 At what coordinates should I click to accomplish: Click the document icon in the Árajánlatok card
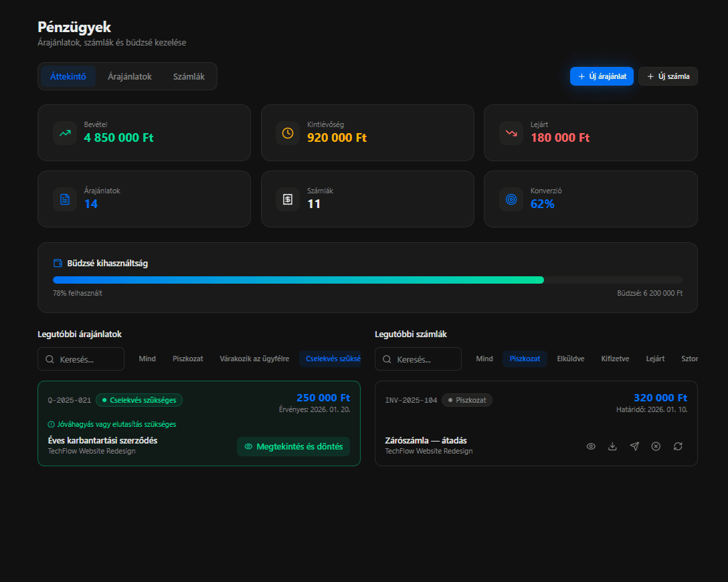click(x=65, y=199)
